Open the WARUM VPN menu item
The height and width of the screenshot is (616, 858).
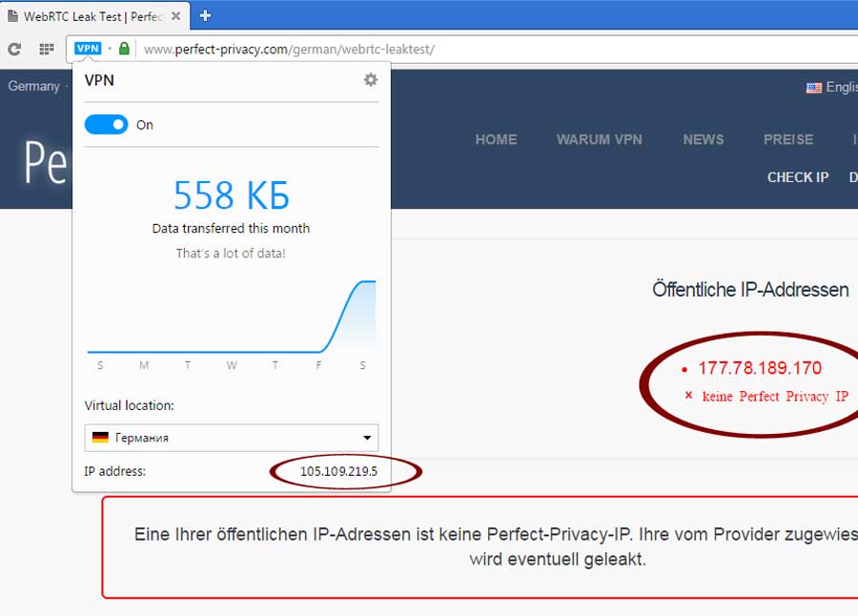600,139
